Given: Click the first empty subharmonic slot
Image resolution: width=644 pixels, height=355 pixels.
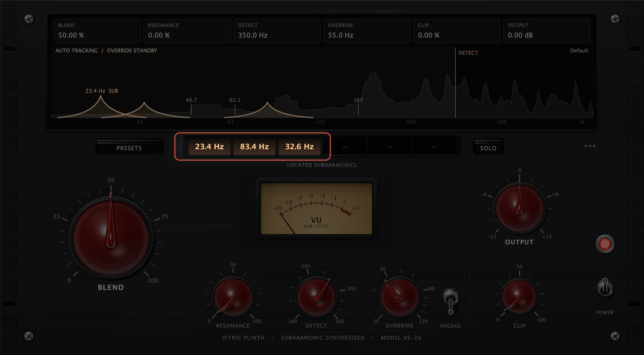Looking at the screenshot, I should 344,146.
